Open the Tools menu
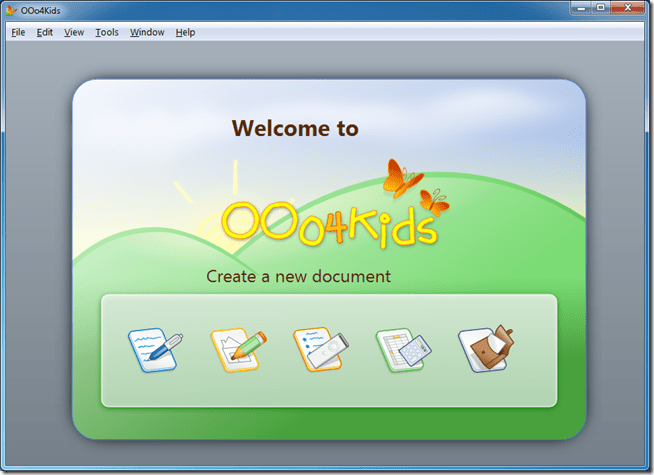Image resolution: width=654 pixels, height=475 pixels. tap(107, 32)
